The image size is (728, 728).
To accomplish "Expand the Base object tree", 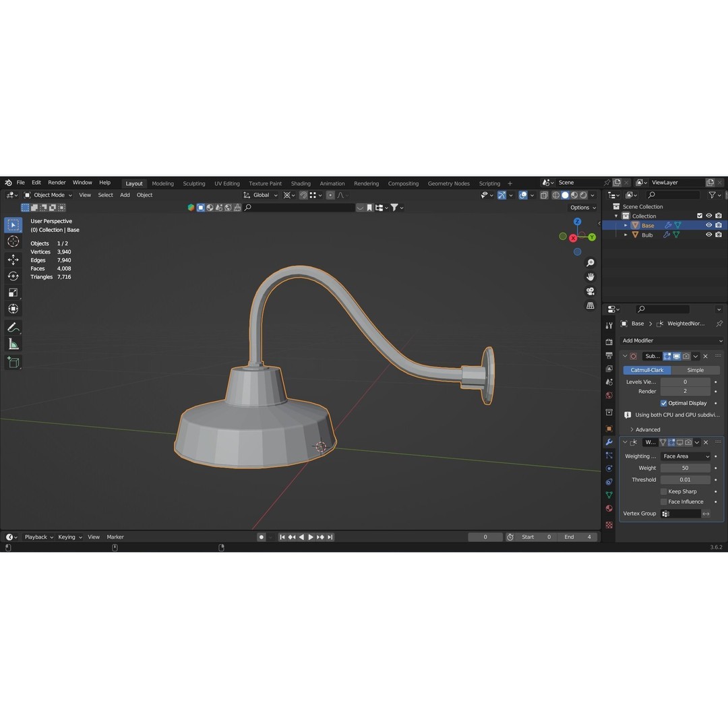I will pos(626,225).
